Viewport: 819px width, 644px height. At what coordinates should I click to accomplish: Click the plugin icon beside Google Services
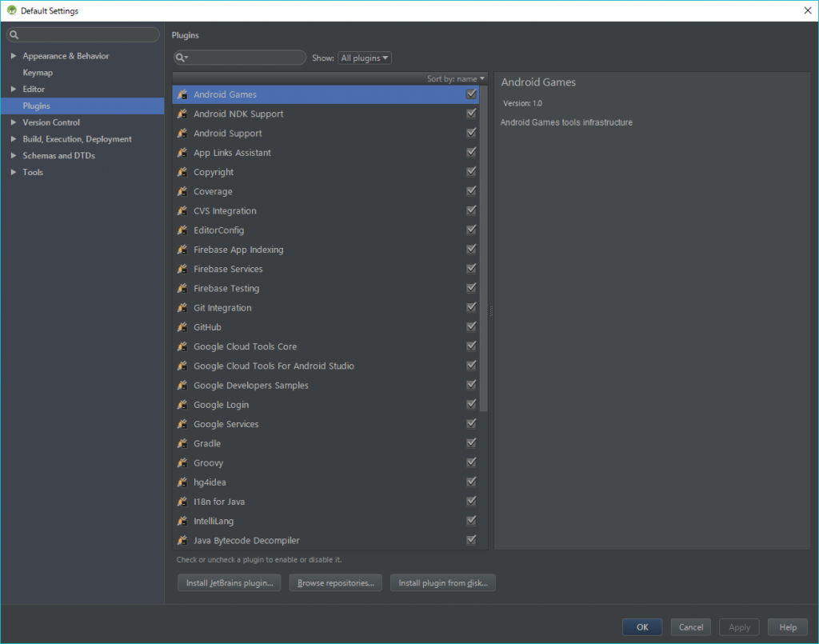point(182,424)
